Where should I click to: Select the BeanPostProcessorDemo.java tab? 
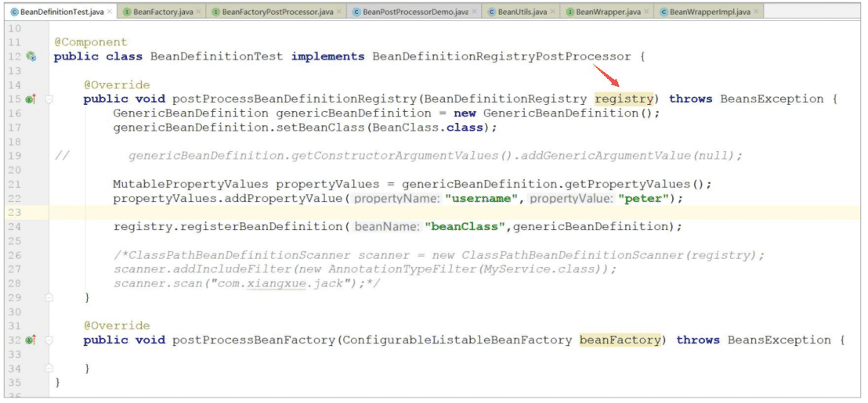tap(414, 12)
